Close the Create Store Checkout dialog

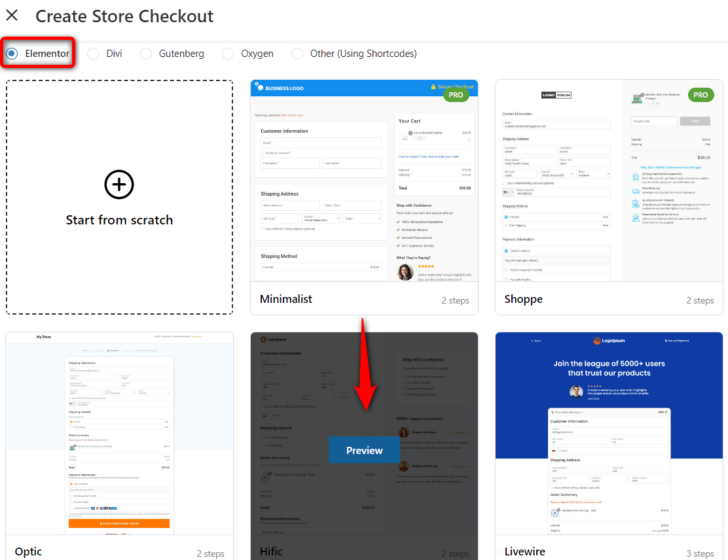tap(12, 16)
